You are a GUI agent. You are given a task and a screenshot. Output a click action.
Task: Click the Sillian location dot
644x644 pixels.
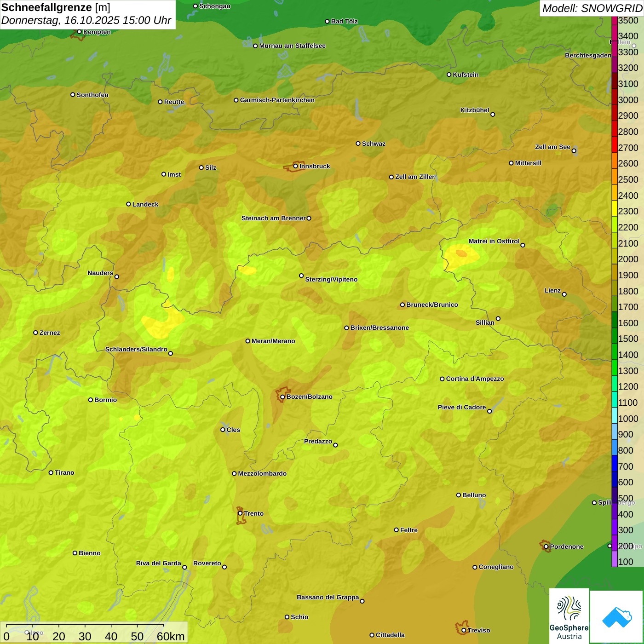pos(498,318)
